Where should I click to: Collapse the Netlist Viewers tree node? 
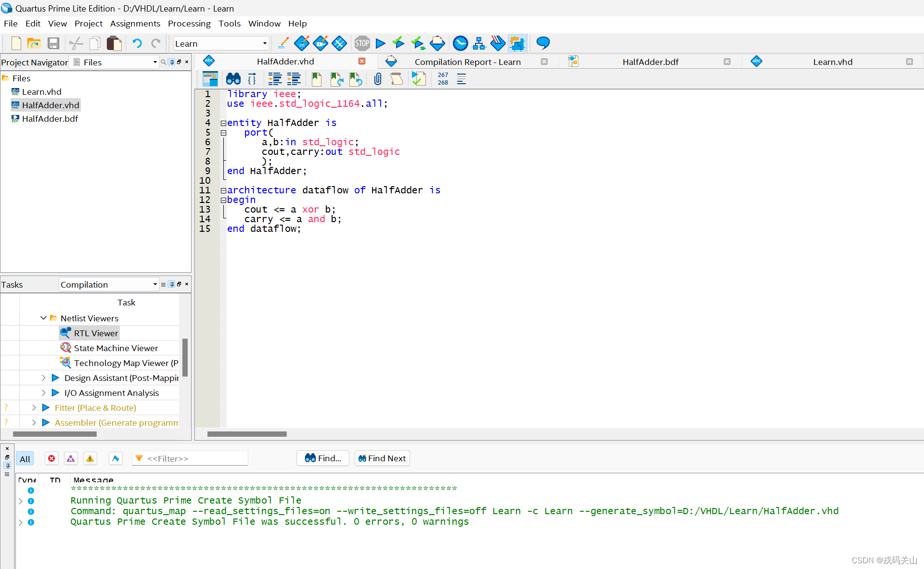point(43,318)
